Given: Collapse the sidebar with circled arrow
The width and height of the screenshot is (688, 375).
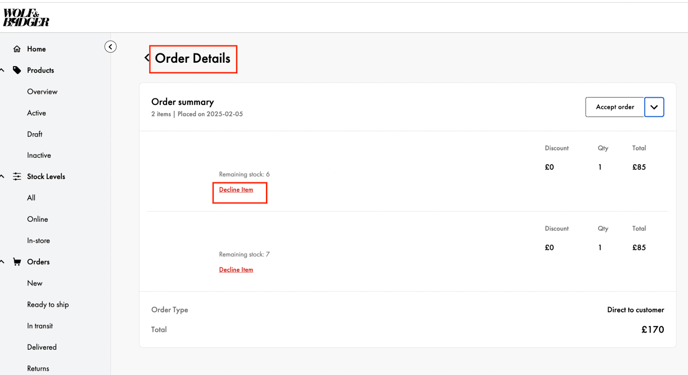Looking at the screenshot, I should click(111, 46).
